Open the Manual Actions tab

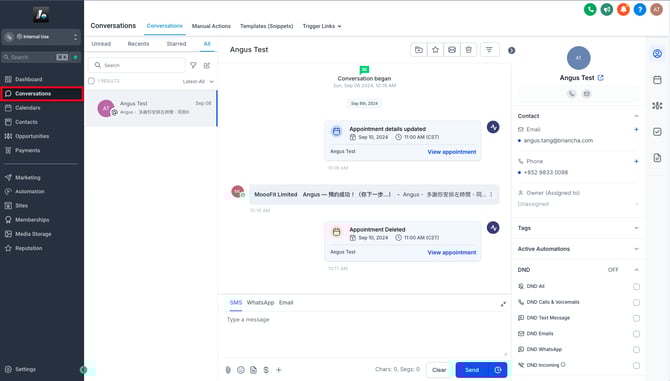(211, 26)
